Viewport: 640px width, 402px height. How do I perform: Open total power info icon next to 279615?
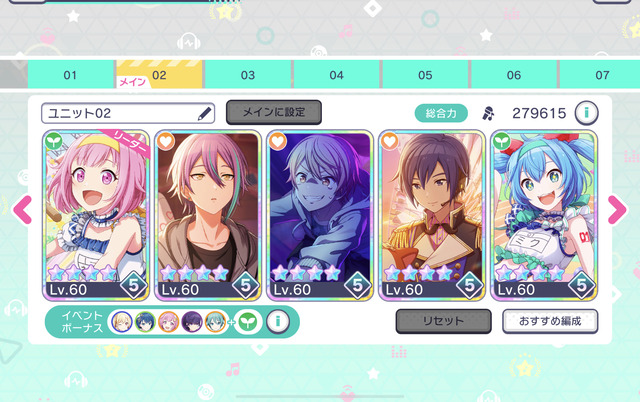click(587, 113)
